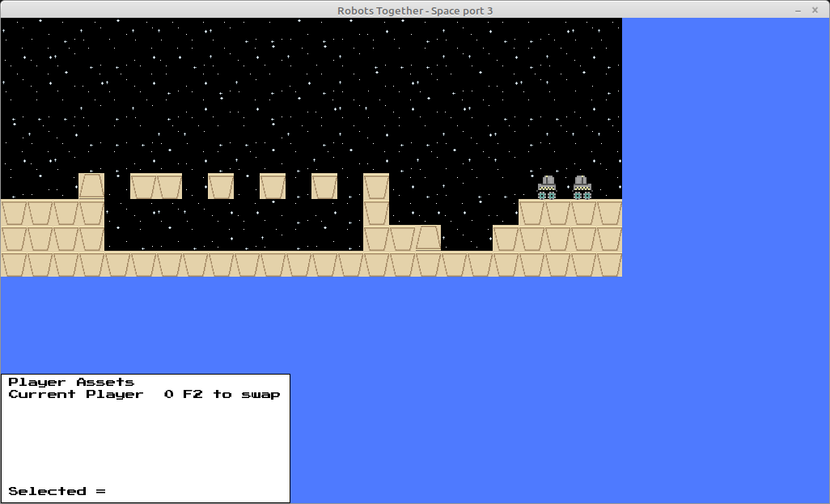Image resolution: width=830 pixels, height=504 pixels.
Task: Click the lower step tile left of robots' ledge
Action: pyautogui.click(x=506, y=239)
